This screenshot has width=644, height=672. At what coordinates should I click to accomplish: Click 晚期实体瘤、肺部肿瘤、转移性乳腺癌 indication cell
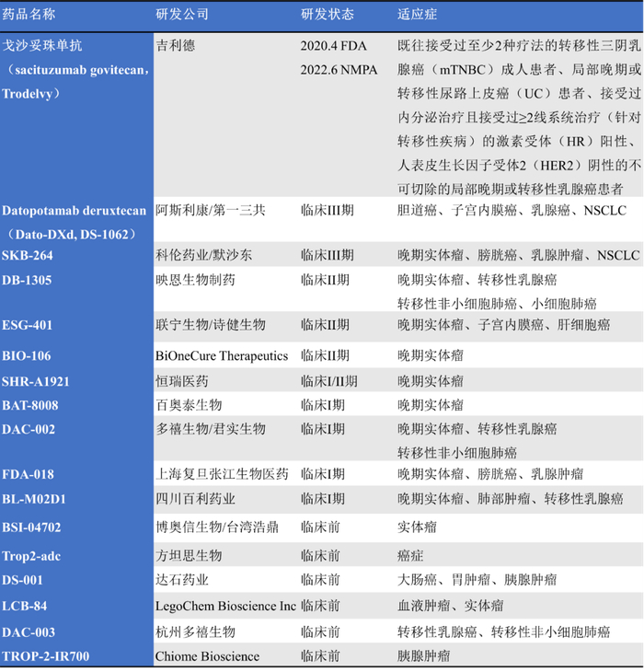tap(511, 499)
